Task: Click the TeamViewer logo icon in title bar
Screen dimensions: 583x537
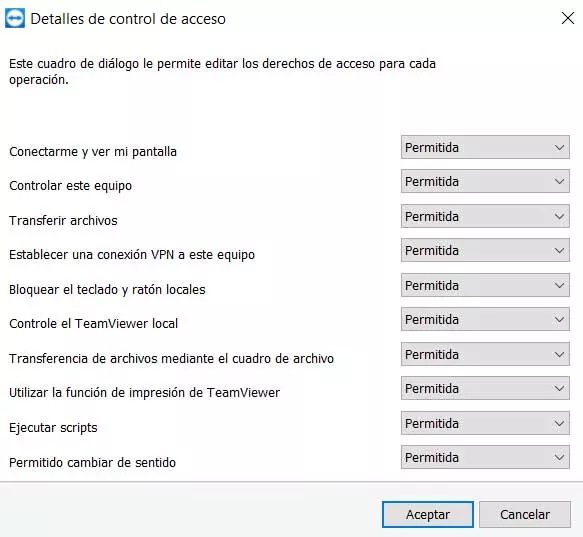Action: point(15,18)
